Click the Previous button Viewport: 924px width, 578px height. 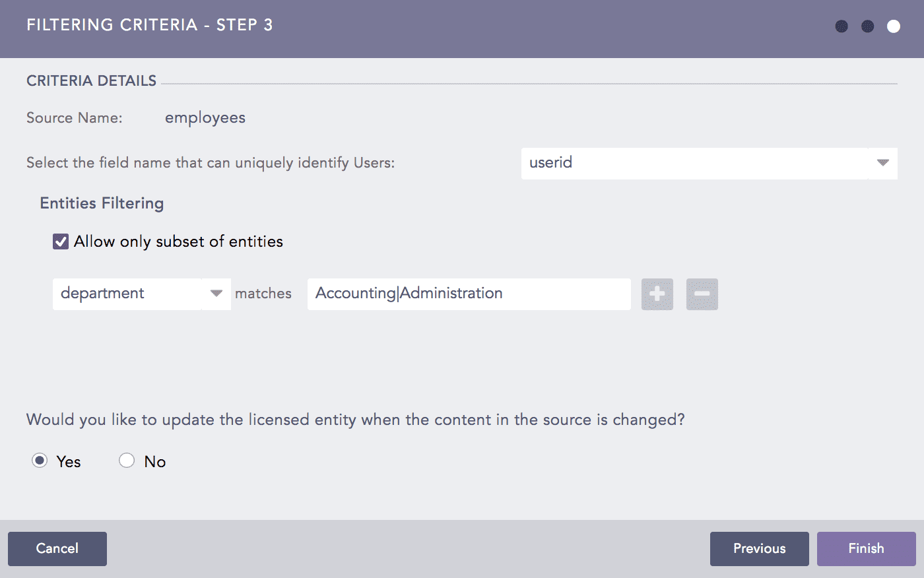click(759, 548)
